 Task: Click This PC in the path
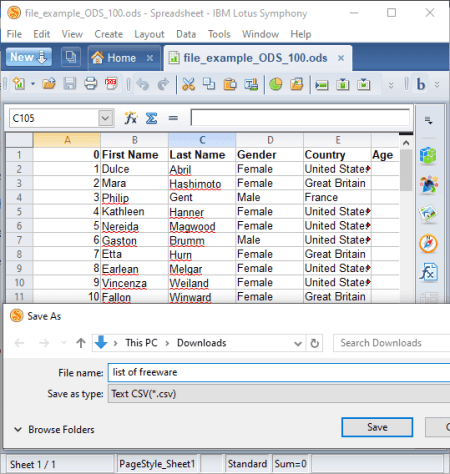pyautogui.click(x=141, y=343)
